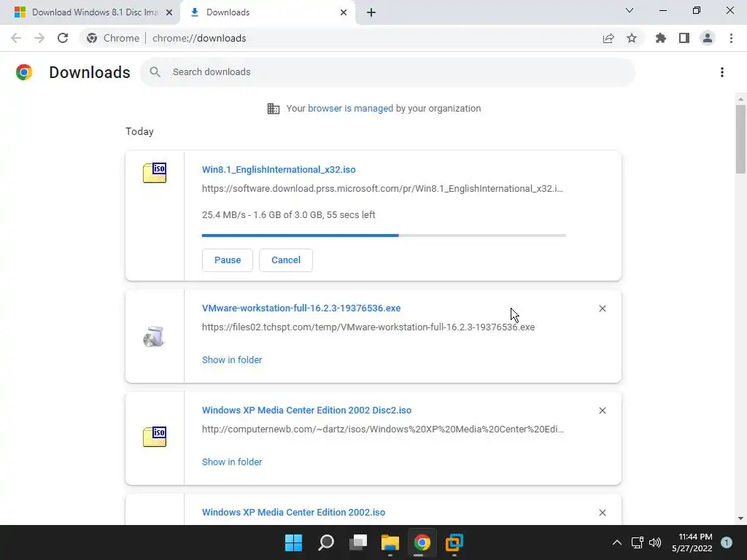747x560 pixels.
Task: Open the notification badge in system tray
Action: click(727, 542)
